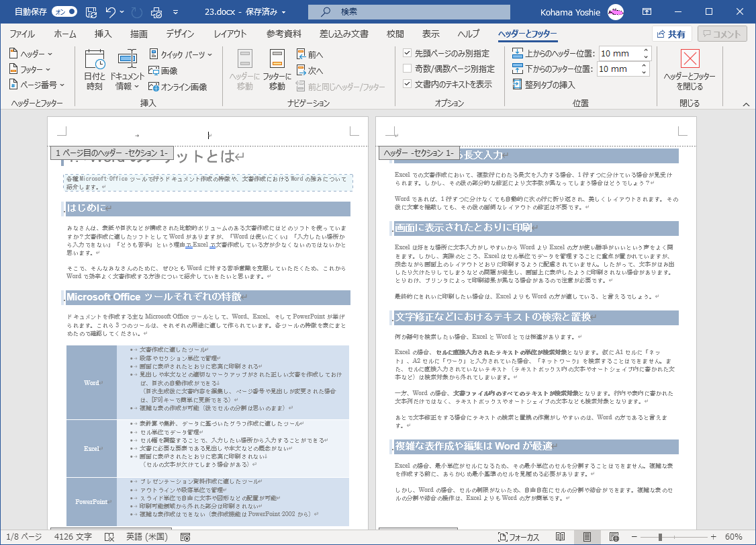This screenshot has height=545, width=756.
Task: Click the 下からのフッター位置 value field
Action: [x=618, y=69]
